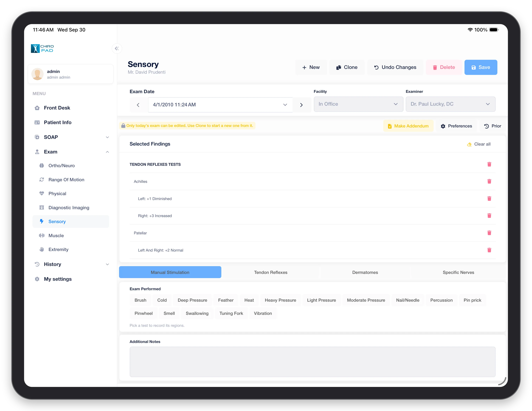This screenshot has height=411, width=532.
Task: Delete the Tendon Reflexes Tests group trash icon
Action: tap(489, 164)
